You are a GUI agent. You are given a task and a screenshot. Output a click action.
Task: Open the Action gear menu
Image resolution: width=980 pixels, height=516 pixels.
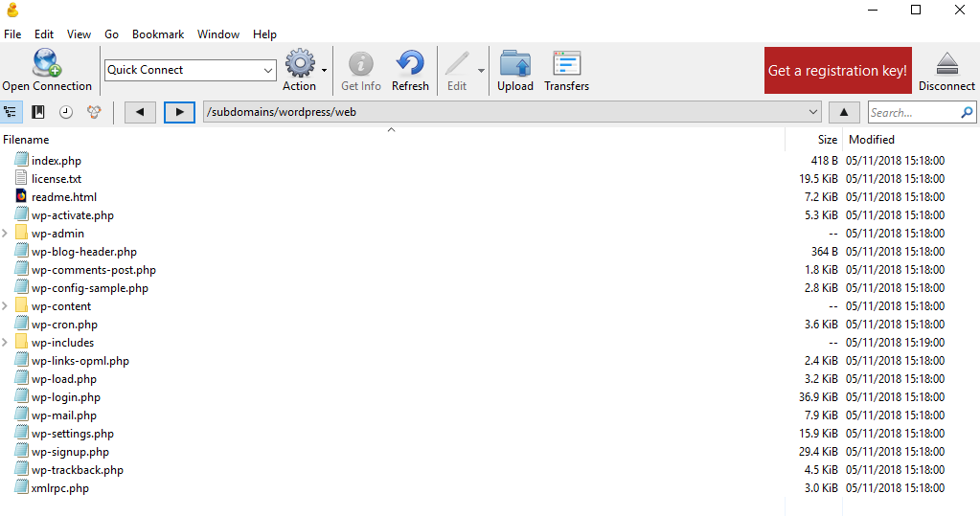tap(300, 63)
